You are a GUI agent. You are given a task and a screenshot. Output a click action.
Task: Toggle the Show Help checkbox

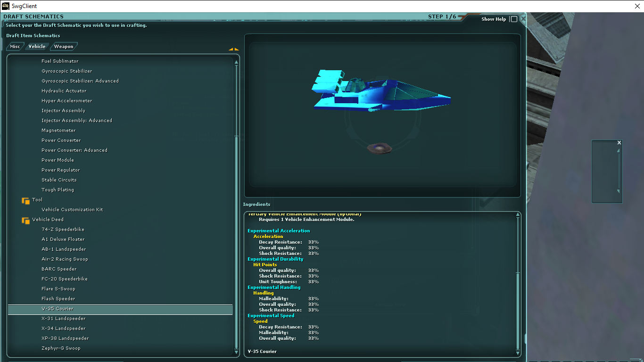point(514,19)
